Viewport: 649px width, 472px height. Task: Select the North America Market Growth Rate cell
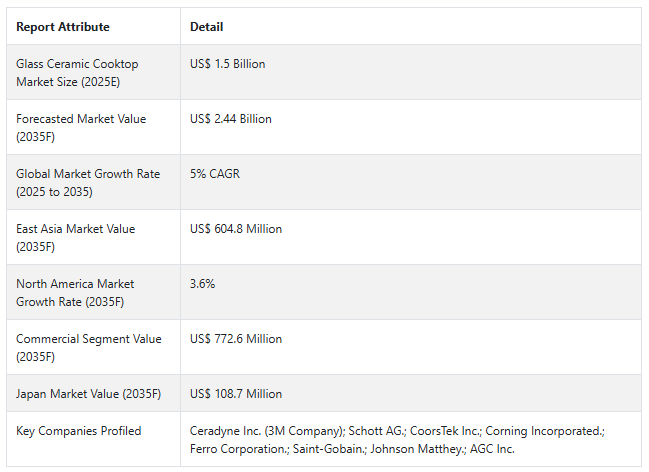(x=75, y=292)
